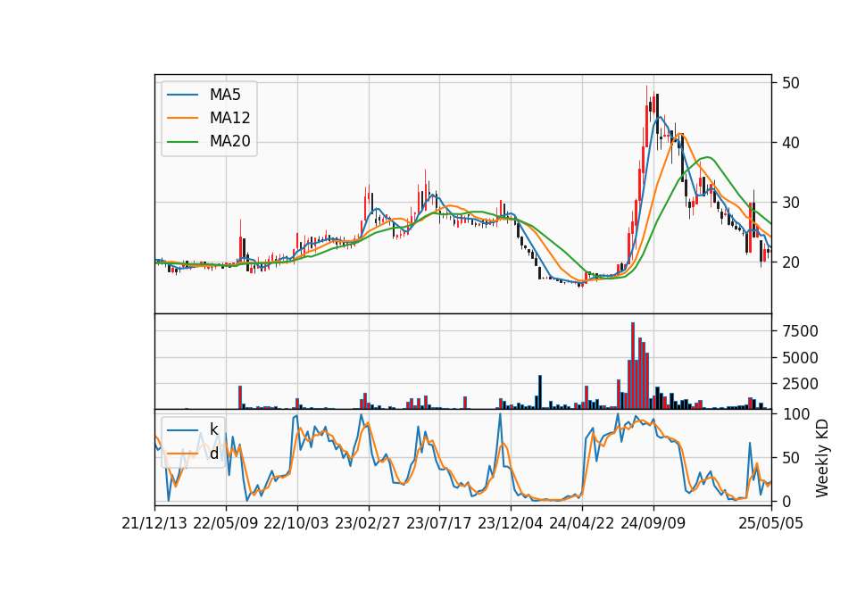Click the green MA20 peak near 37

point(708,157)
